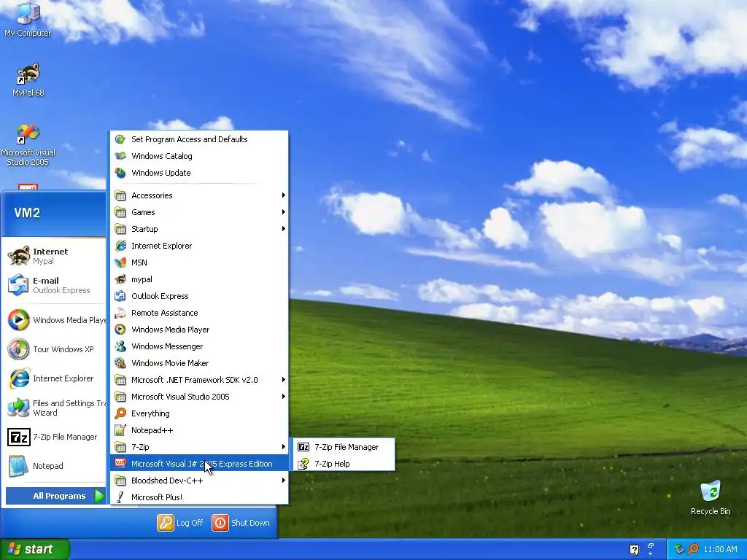
Task: Open mypal from All Programs list
Action: [x=199, y=279]
